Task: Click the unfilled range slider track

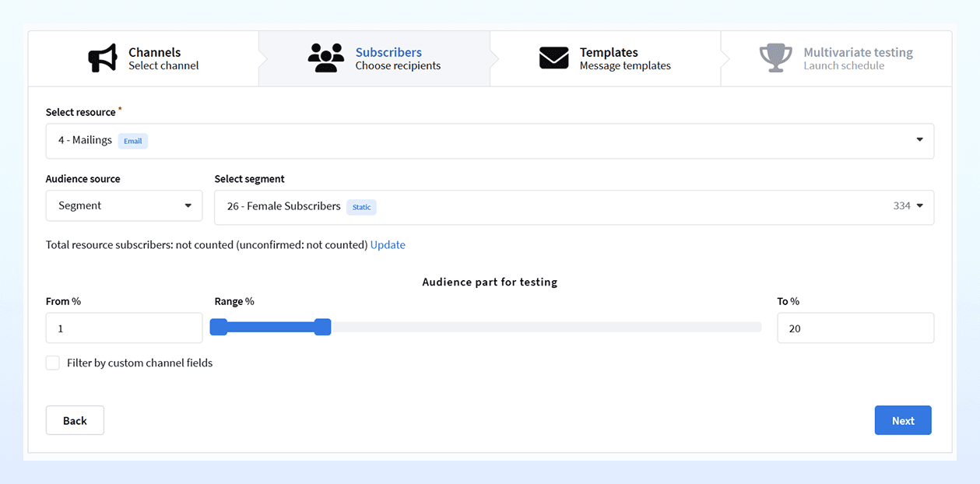Action: pyautogui.click(x=546, y=327)
